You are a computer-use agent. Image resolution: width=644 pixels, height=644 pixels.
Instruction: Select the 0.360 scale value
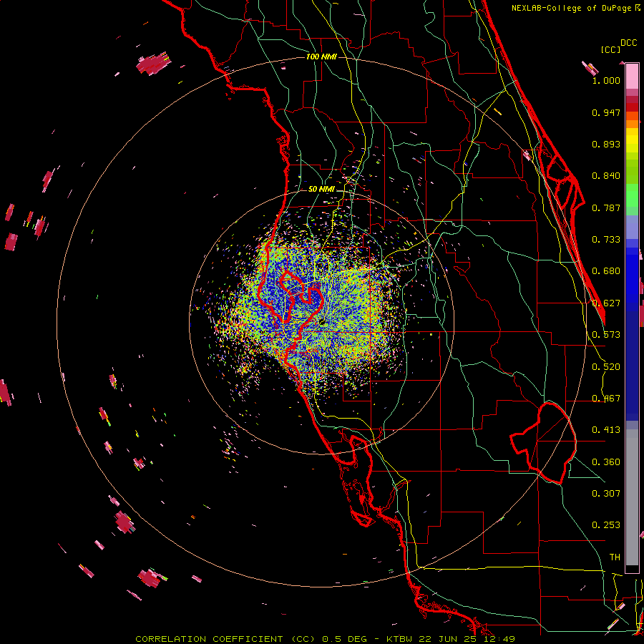point(606,462)
